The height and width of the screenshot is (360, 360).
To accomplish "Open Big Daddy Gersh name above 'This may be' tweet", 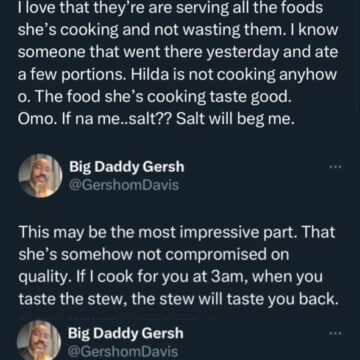I will click(x=127, y=167).
